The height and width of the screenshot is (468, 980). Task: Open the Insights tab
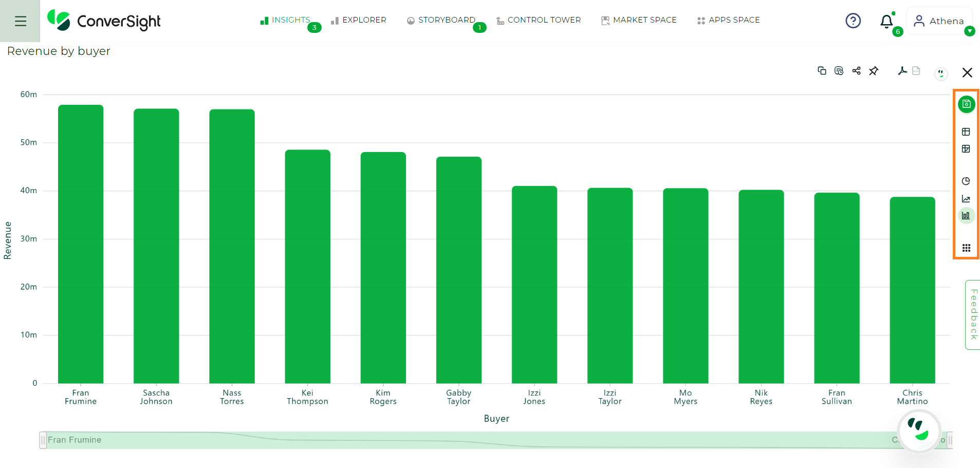[285, 20]
